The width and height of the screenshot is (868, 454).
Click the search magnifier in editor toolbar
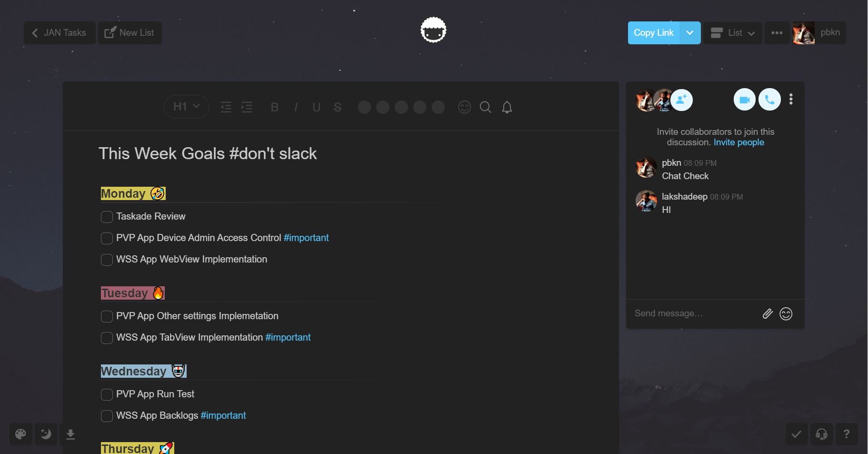[x=485, y=107]
